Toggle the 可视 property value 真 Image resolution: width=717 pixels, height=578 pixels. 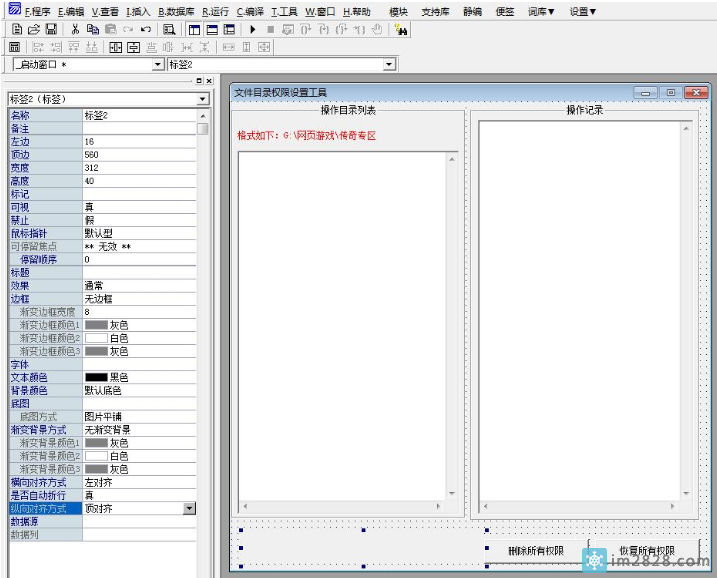(x=139, y=207)
